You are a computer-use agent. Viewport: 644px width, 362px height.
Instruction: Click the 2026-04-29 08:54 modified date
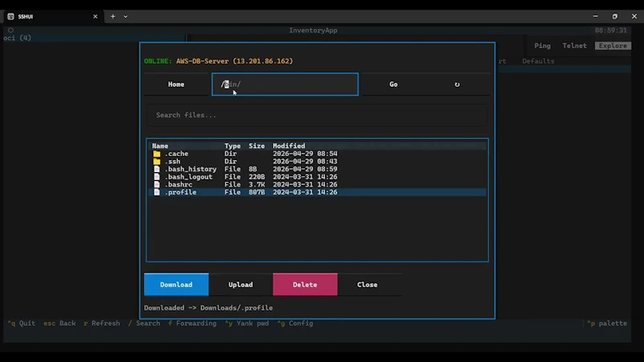[305, 154]
